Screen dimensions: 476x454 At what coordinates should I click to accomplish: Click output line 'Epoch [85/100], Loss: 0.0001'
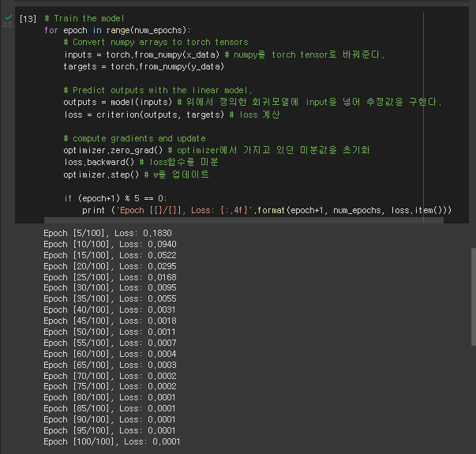[x=109, y=408]
